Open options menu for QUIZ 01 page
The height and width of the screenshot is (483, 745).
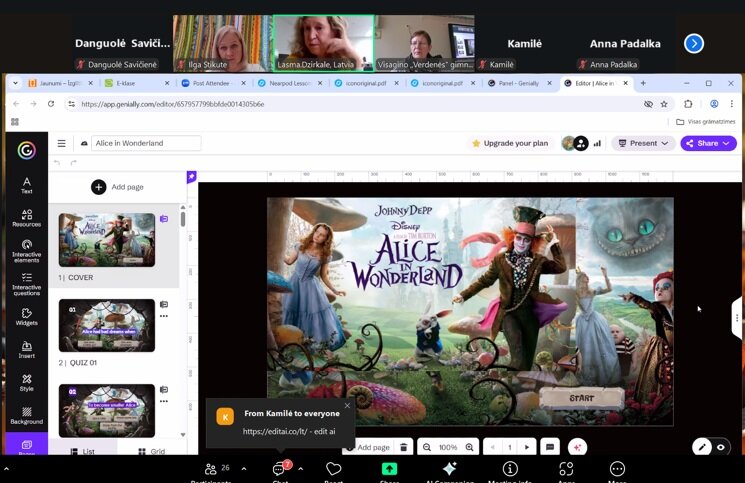164,316
